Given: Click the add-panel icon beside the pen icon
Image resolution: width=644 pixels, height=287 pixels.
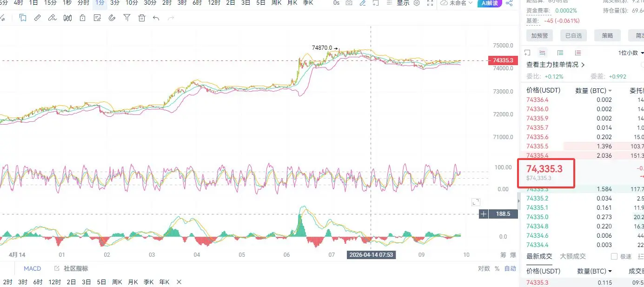Looking at the screenshot, I should pyautogui.click(x=376, y=3).
